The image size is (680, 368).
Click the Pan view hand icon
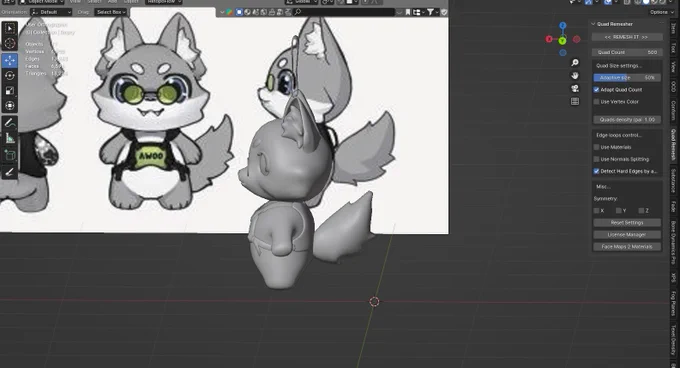point(575,76)
